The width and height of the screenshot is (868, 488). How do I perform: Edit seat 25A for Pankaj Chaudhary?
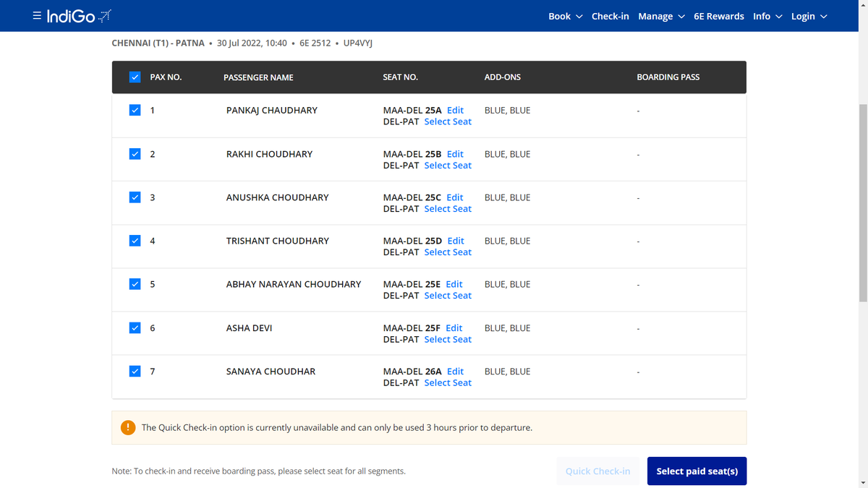(455, 111)
